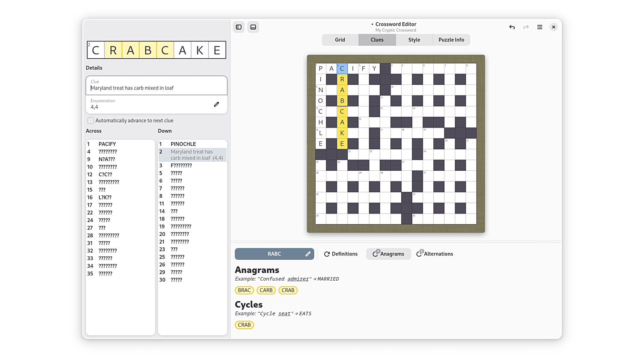
Task: Edit the enumeration with pencil icon
Action: [216, 104]
